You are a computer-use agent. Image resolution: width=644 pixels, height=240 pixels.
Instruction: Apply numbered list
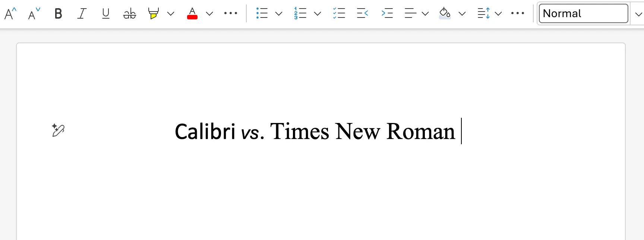coord(300,13)
